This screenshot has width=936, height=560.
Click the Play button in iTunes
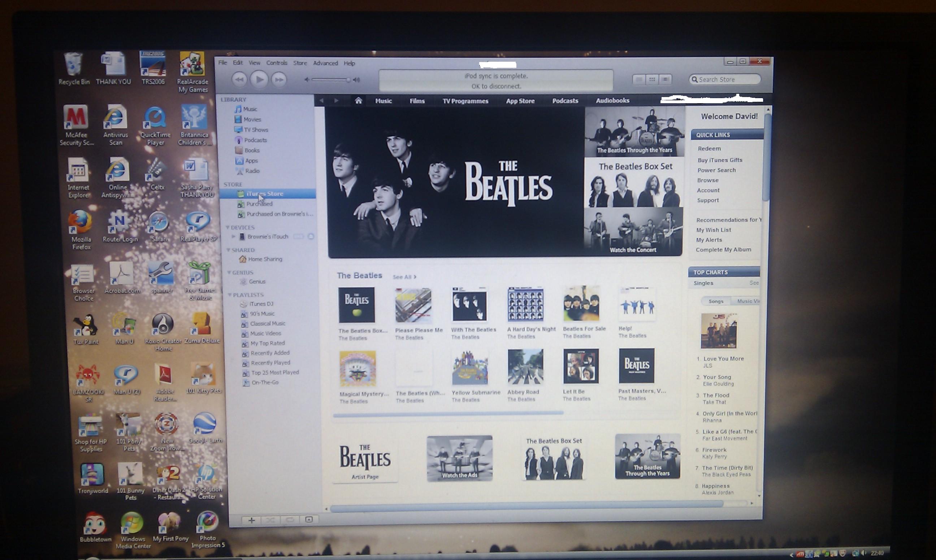point(259,80)
